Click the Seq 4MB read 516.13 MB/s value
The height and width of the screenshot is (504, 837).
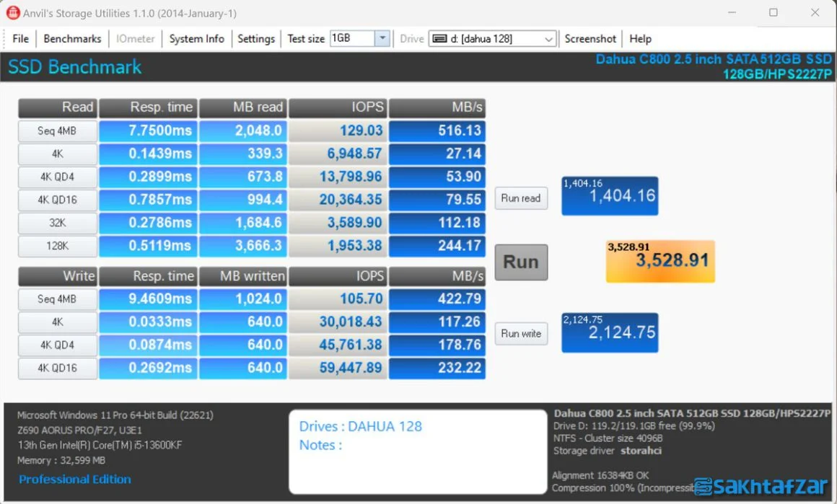(x=437, y=131)
